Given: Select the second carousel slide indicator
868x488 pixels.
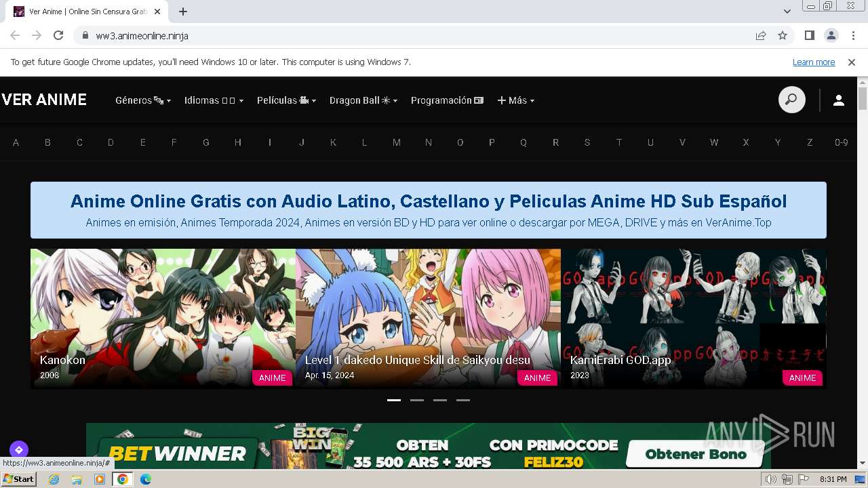Looking at the screenshot, I should 417,400.
